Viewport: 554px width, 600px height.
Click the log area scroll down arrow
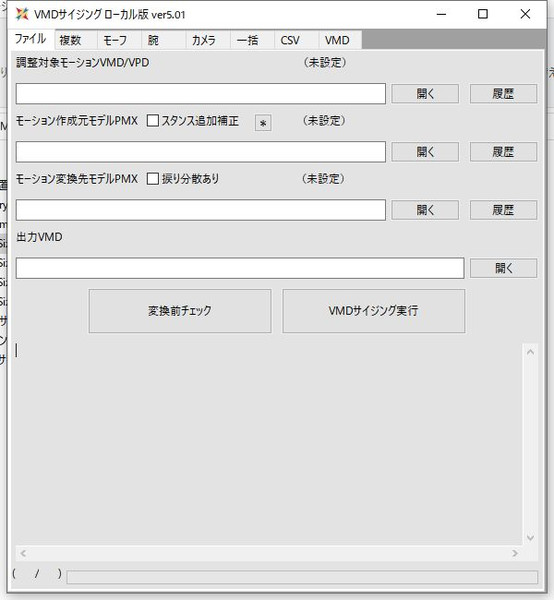click(530, 538)
